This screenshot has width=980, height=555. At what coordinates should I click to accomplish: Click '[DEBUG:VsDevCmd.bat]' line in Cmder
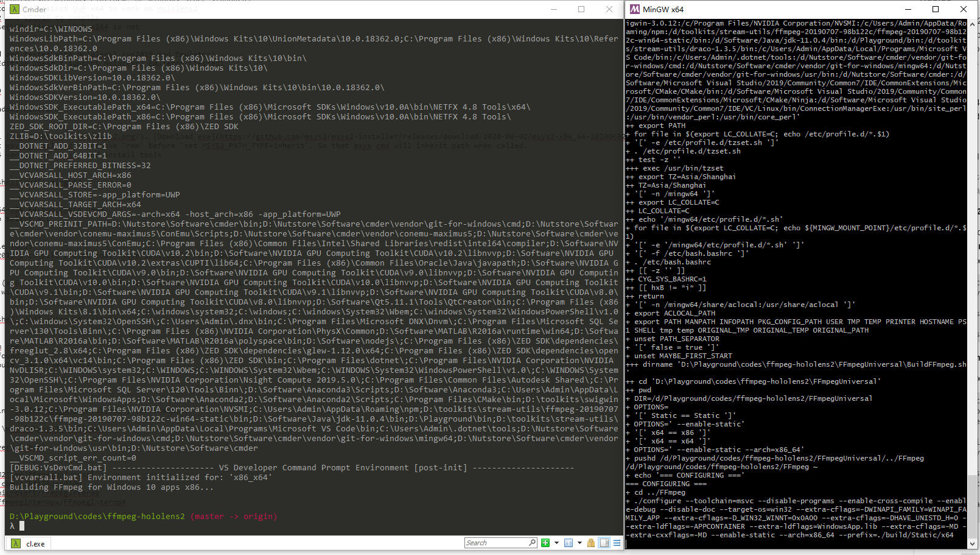click(x=292, y=468)
